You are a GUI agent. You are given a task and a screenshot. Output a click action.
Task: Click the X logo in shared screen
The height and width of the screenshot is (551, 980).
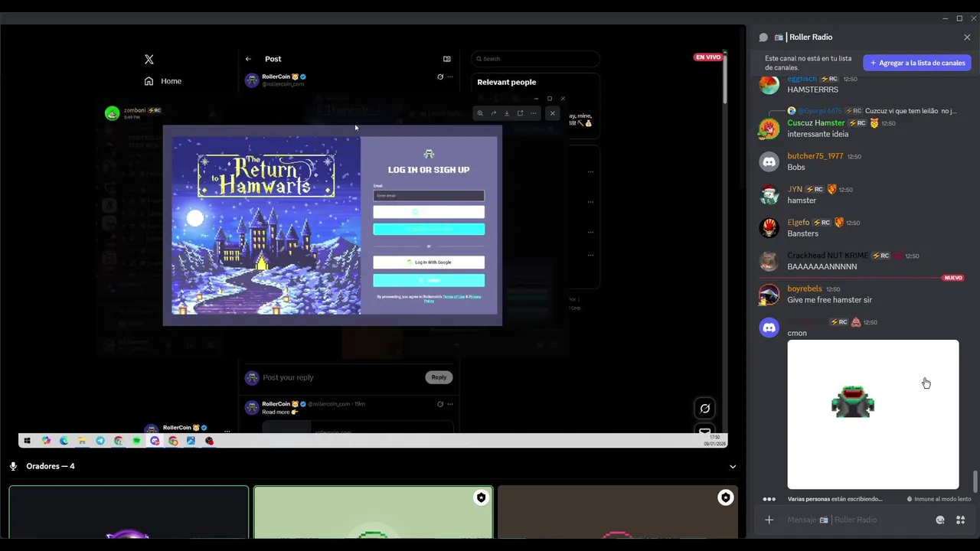[x=149, y=59]
